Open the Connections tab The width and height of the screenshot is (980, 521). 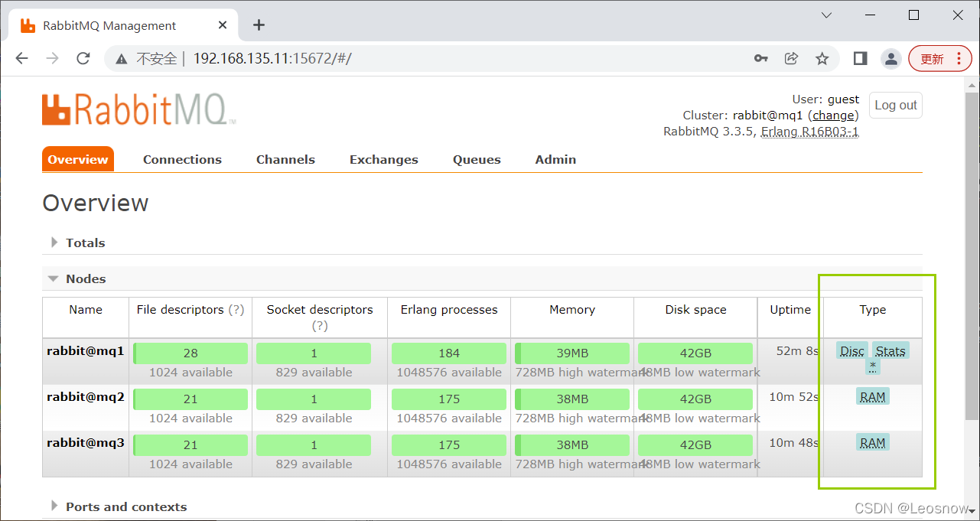pos(182,159)
